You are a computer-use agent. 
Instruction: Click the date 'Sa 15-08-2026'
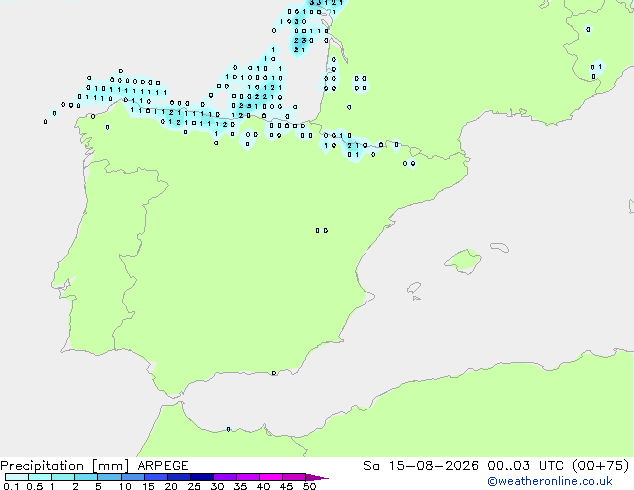421,466
